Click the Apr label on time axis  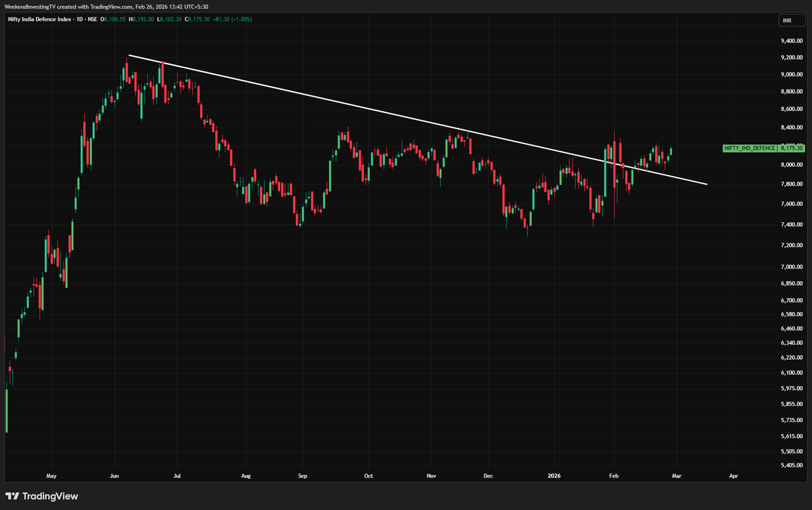734,476
